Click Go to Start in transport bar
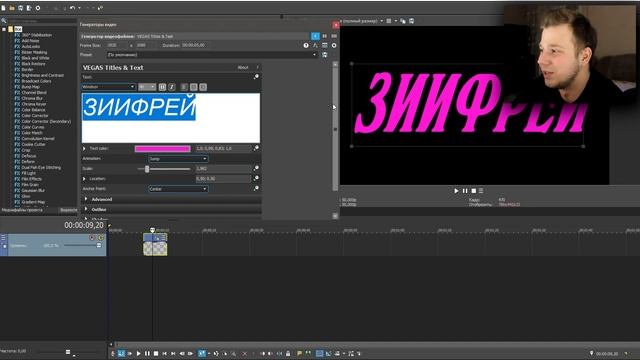Viewport: 640px width, 360px height. (x=164, y=353)
